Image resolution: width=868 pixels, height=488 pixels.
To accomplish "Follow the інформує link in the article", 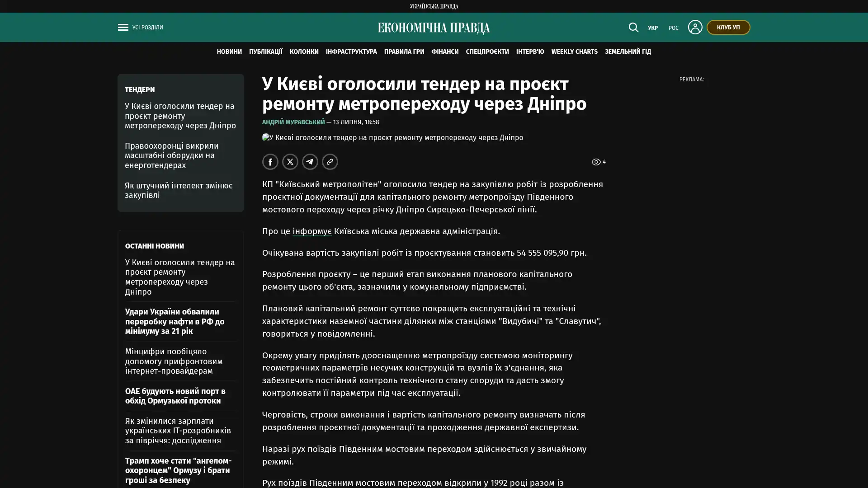I will 312,231.
